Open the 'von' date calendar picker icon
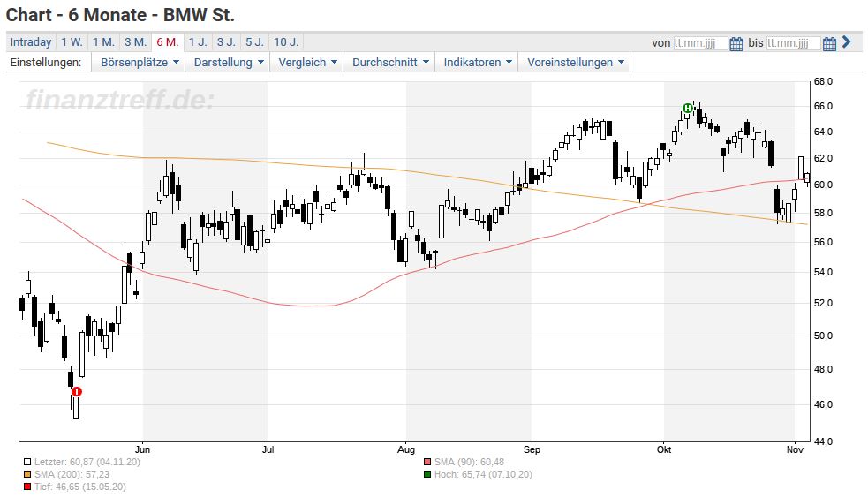Image resolution: width=868 pixels, height=498 pixels. (x=736, y=44)
